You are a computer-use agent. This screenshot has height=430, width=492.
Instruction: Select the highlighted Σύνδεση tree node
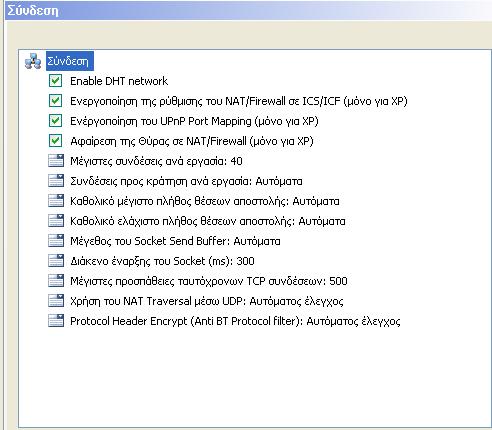point(70,61)
